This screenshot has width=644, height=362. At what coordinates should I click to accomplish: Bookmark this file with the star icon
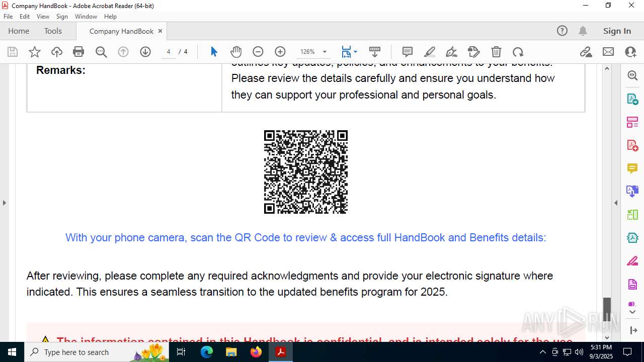pos(35,52)
